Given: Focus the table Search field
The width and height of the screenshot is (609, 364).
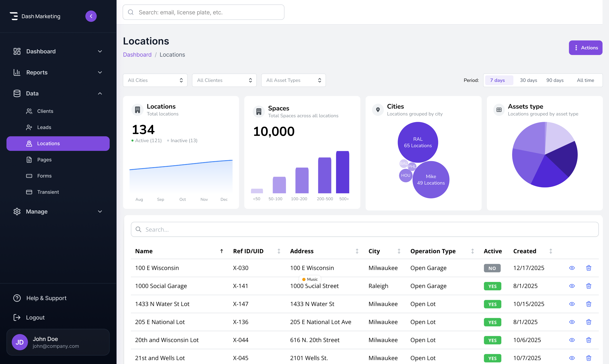Looking at the screenshot, I should point(365,229).
